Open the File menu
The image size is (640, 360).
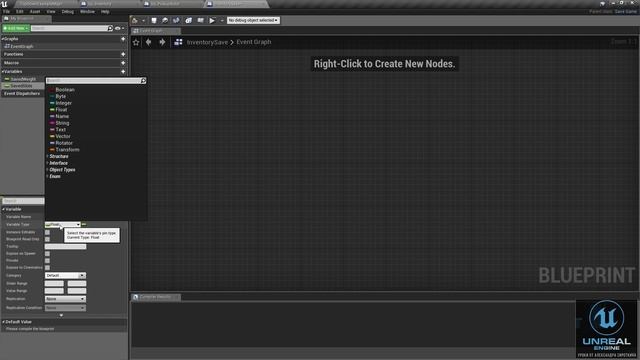7,11
